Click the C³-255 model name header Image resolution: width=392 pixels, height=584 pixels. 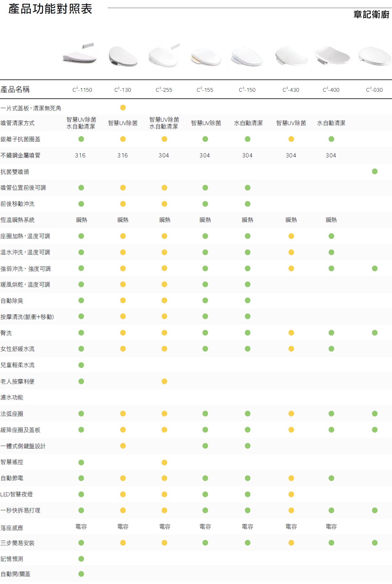click(164, 90)
